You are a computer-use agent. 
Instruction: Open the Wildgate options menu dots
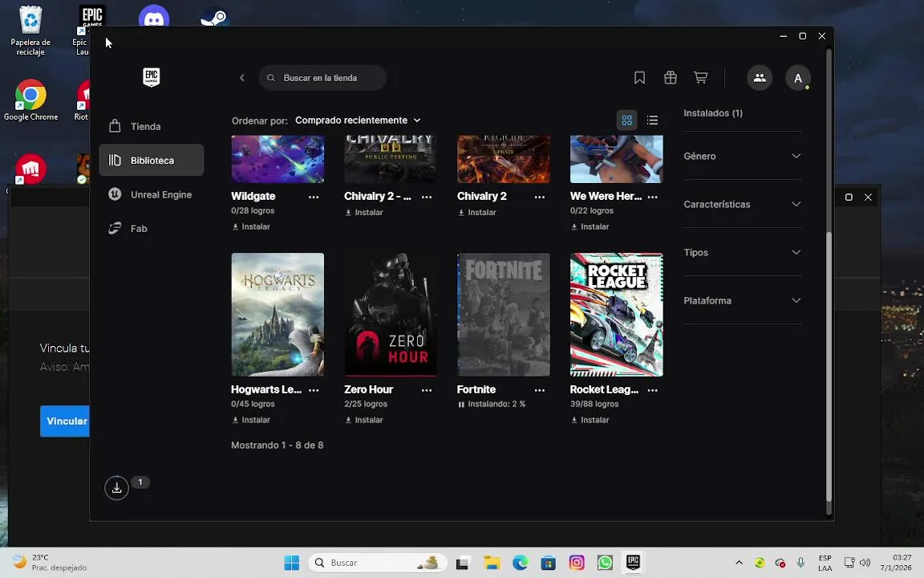pyautogui.click(x=314, y=197)
